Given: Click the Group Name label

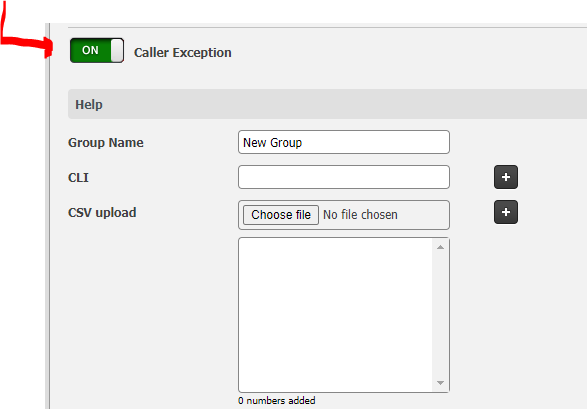Looking at the screenshot, I should (106, 143).
